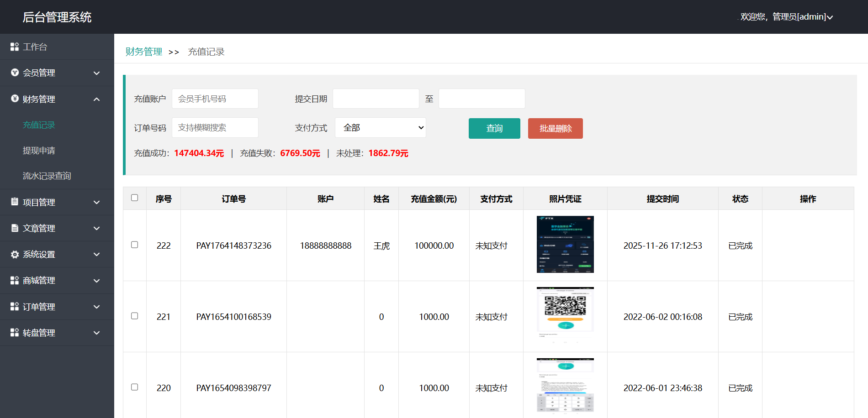This screenshot has height=418, width=868.
Task: Click the 系统设置 gear icon
Action: [15, 254]
